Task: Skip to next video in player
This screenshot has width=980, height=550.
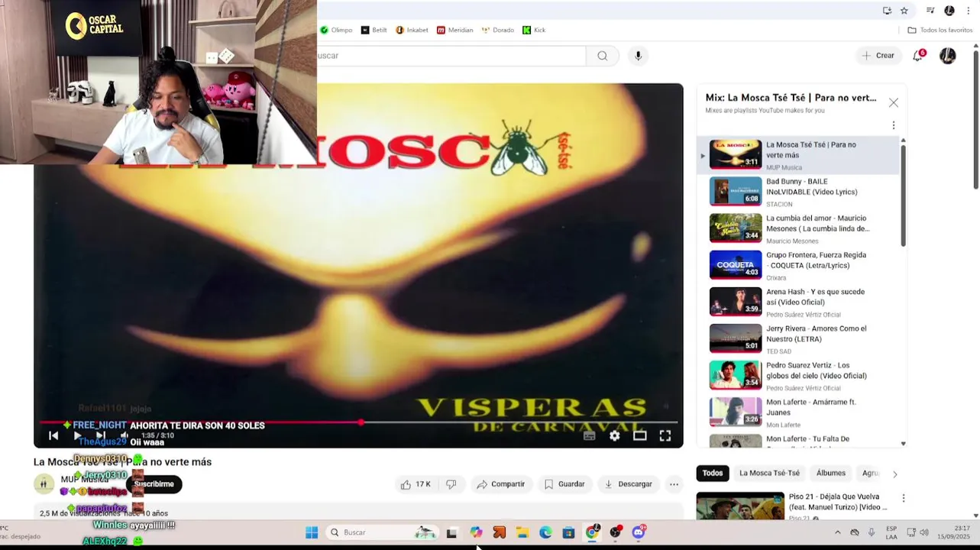Action: coord(100,435)
